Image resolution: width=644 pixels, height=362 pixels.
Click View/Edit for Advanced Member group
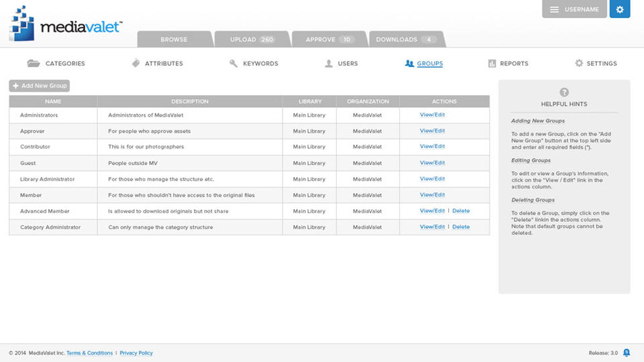tap(432, 210)
